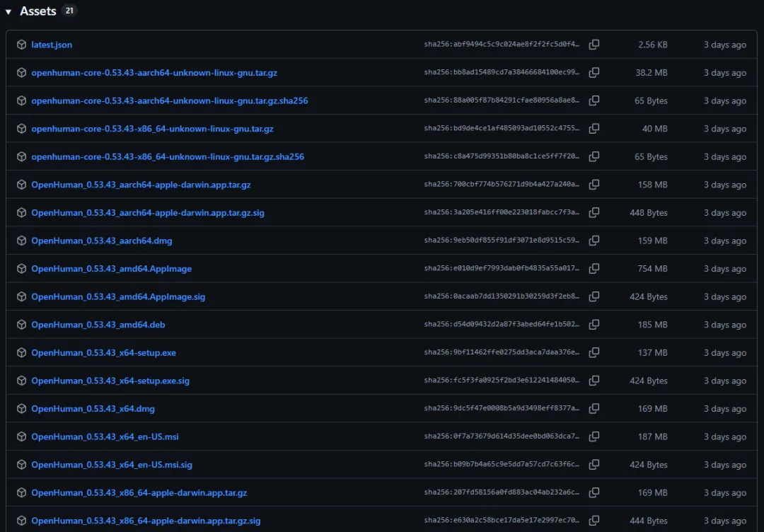Click the 444 Bytes size value
Viewport: 764px width, 532px height.
pos(649,521)
